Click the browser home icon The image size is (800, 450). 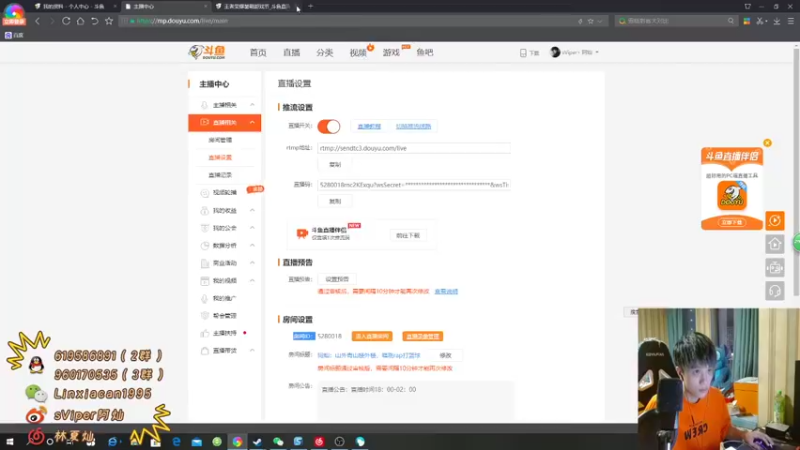(80, 21)
